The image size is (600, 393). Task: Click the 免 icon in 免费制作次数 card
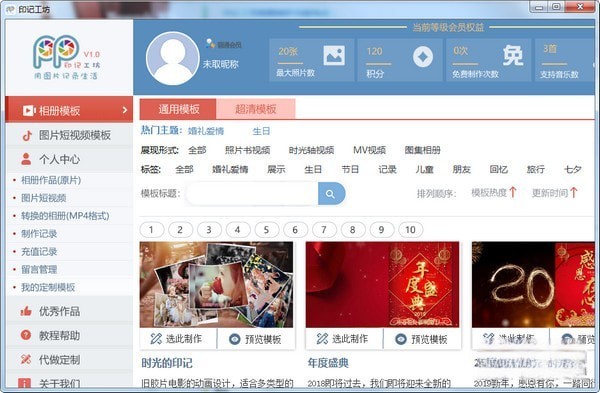click(x=513, y=56)
